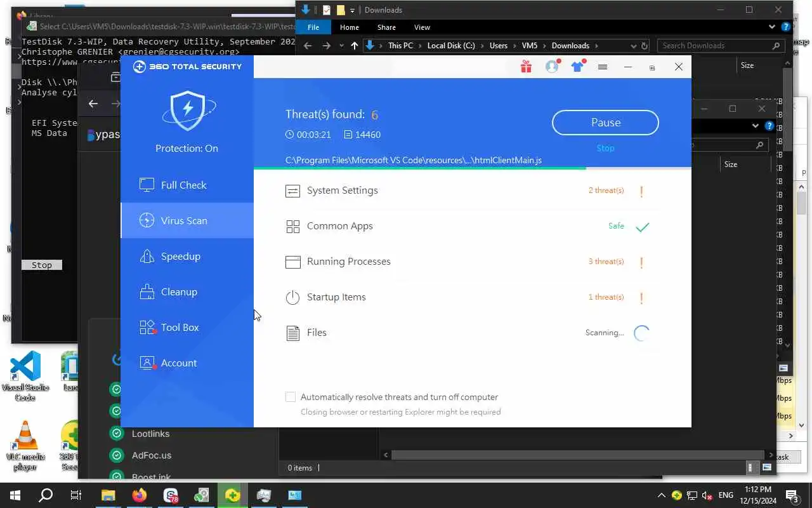Expand the Explorer ribbon chevron
812x508 pixels.
772,27
